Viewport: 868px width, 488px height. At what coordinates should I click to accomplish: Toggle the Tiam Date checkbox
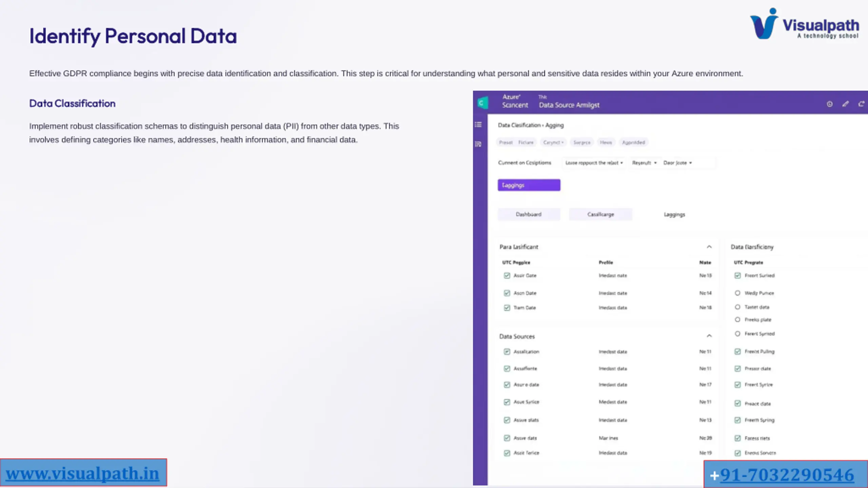[507, 308]
